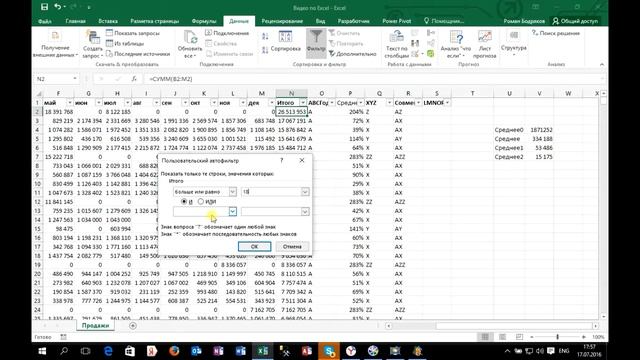Launch Поиск решения solver
The height and width of the screenshot is (360, 640).
(556, 33)
